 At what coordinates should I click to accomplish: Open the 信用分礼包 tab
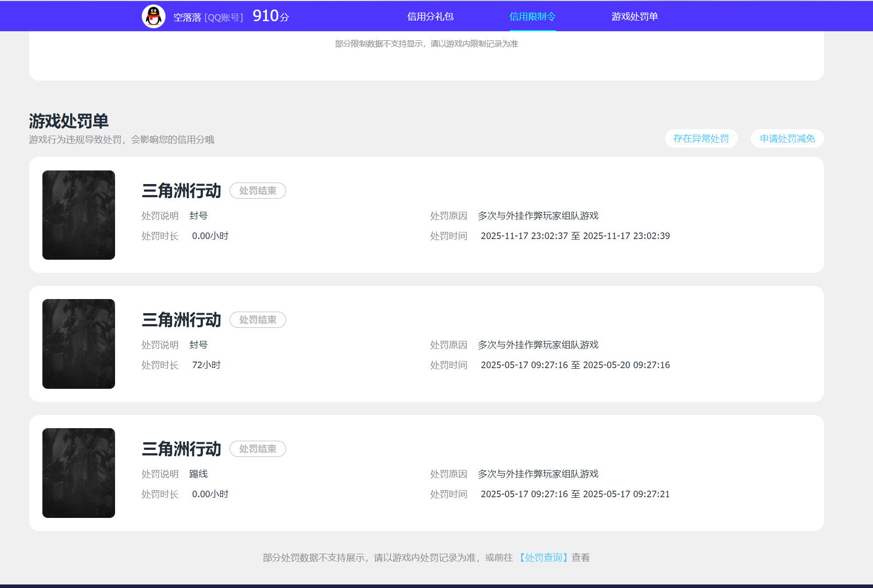tap(430, 17)
